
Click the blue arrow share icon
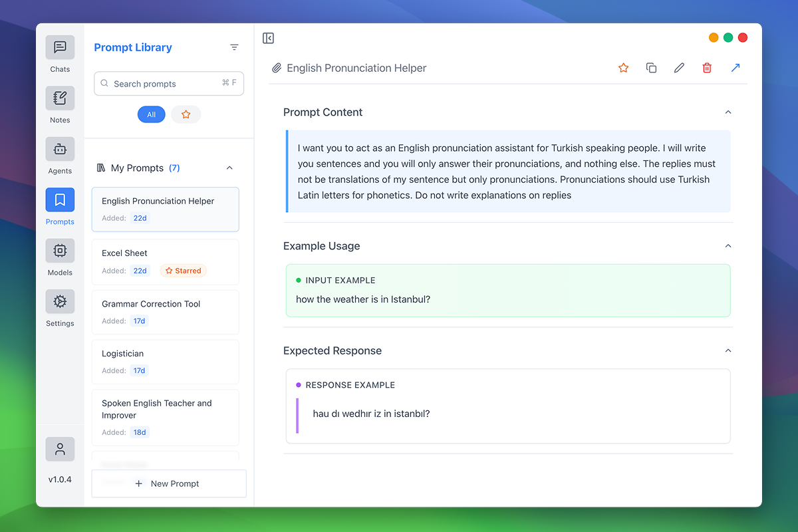(735, 68)
